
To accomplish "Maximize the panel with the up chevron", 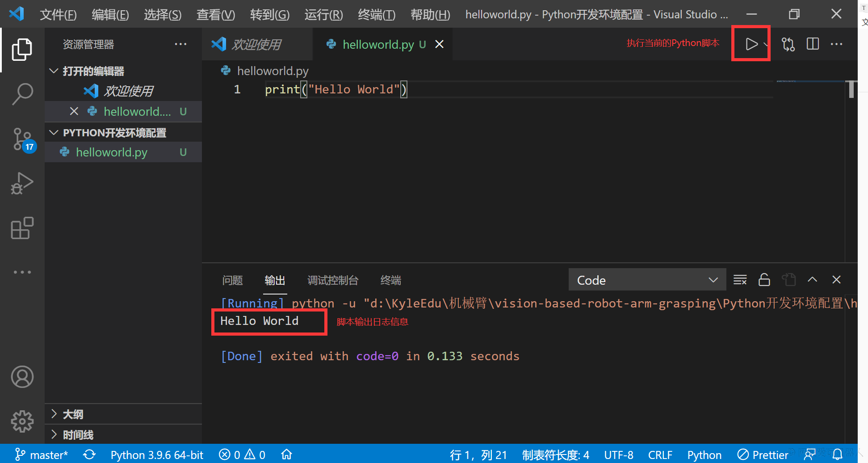I will pos(812,280).
